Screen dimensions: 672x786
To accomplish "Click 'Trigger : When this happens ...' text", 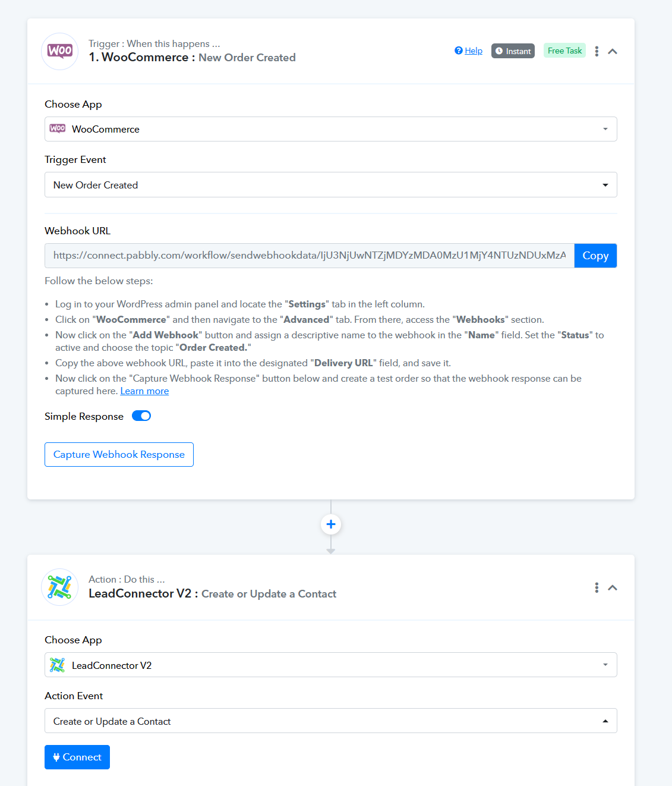I will pos(154,44).
